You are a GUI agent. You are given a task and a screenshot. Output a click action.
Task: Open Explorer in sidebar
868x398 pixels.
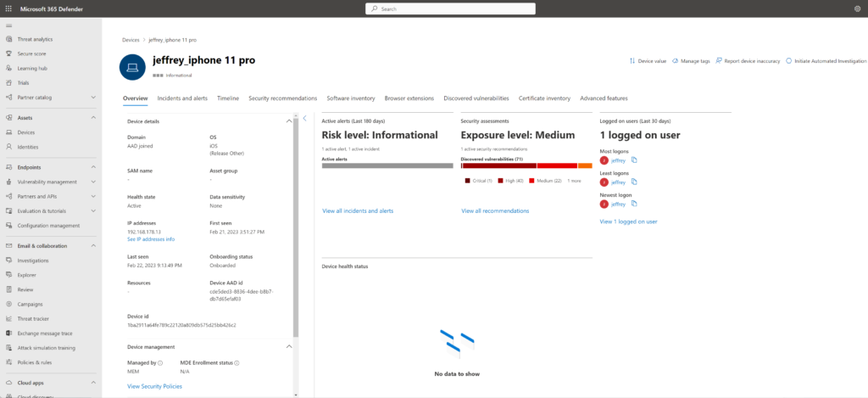click(26, 275)
